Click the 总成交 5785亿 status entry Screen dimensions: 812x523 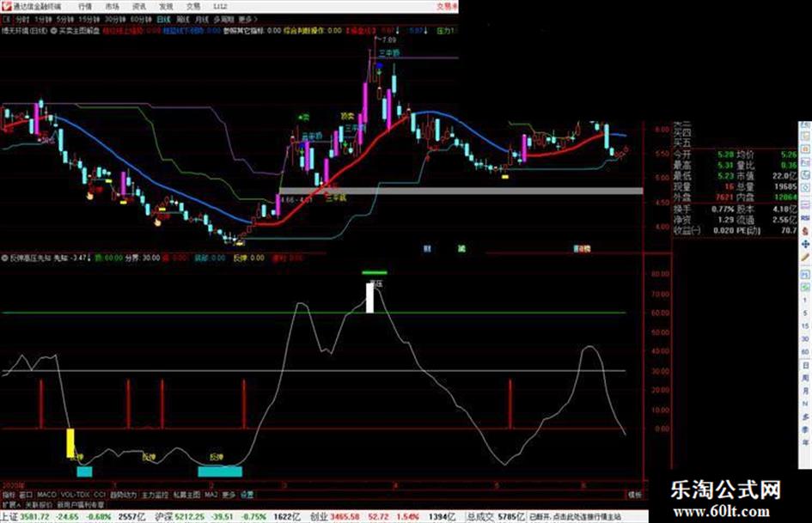(x=496, y=517)
